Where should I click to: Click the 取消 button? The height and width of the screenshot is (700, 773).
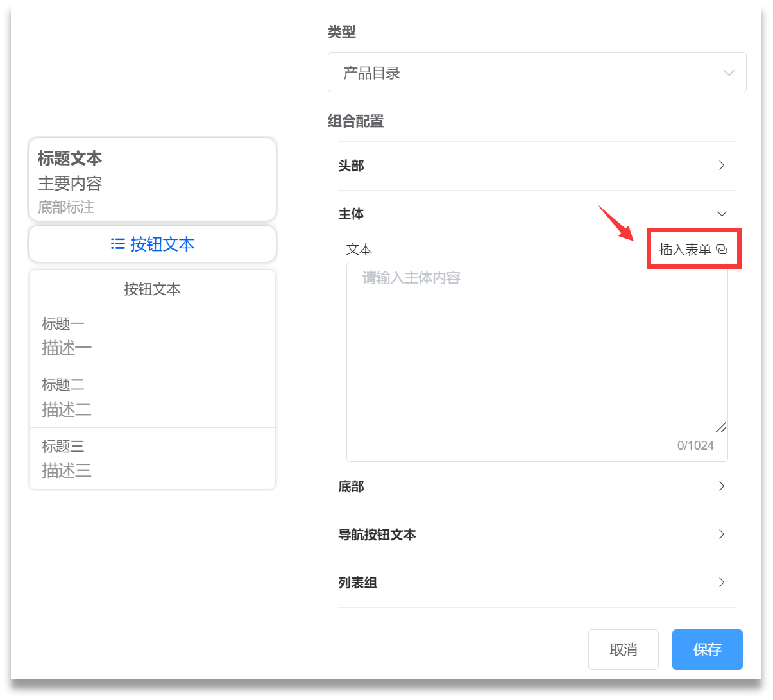[x=623, y=649]
